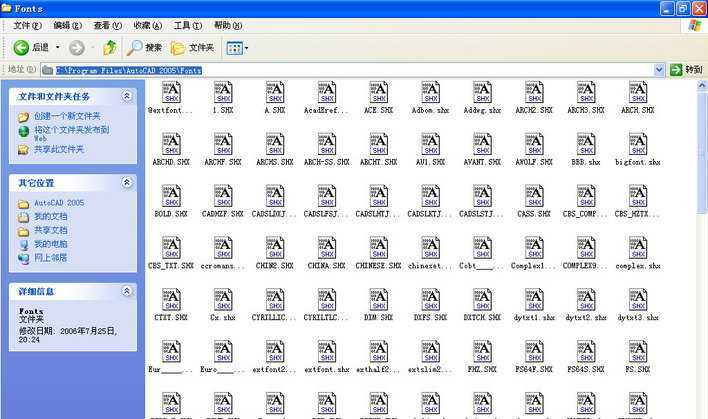The height and width of the screenshot is (419, 708).
Task: Click the Back arrow button
Action: (21, 47)
